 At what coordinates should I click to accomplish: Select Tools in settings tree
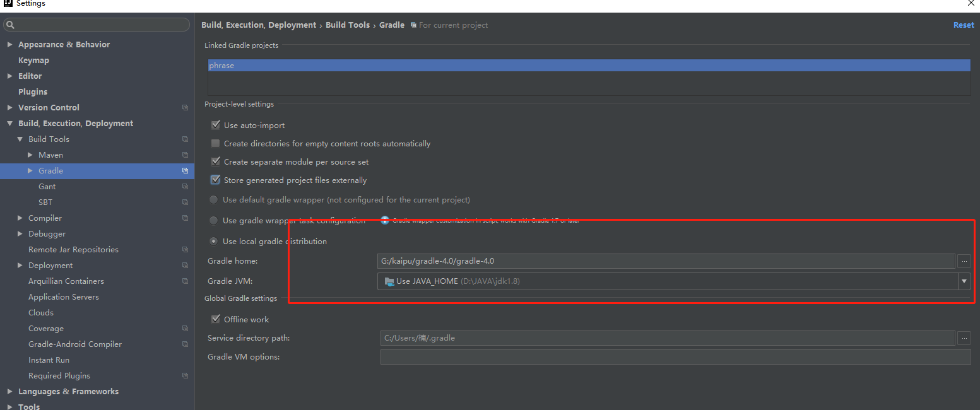pyautogui.click(x=29, y=406)
